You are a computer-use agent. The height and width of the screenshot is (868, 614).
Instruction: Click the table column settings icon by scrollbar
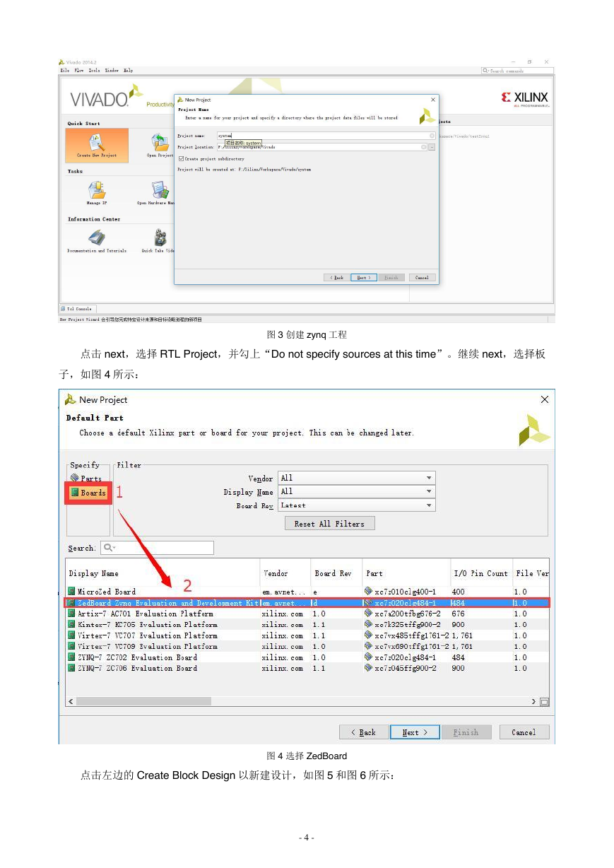click(544, 702)
